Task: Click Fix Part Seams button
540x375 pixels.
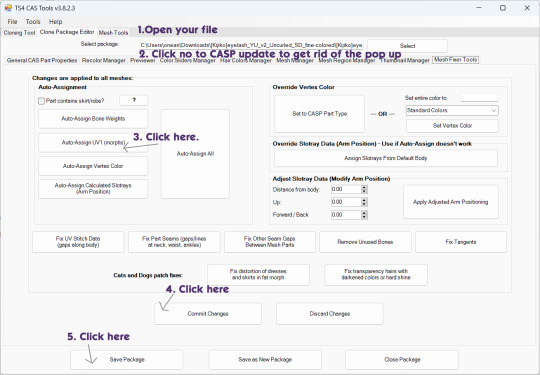Action: (x=174, y=242)
